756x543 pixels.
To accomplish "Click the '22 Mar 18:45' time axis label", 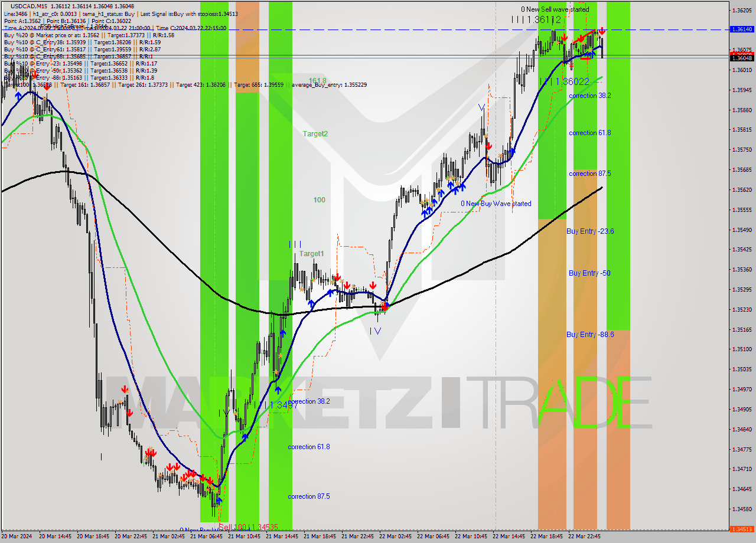I will 546,537.
